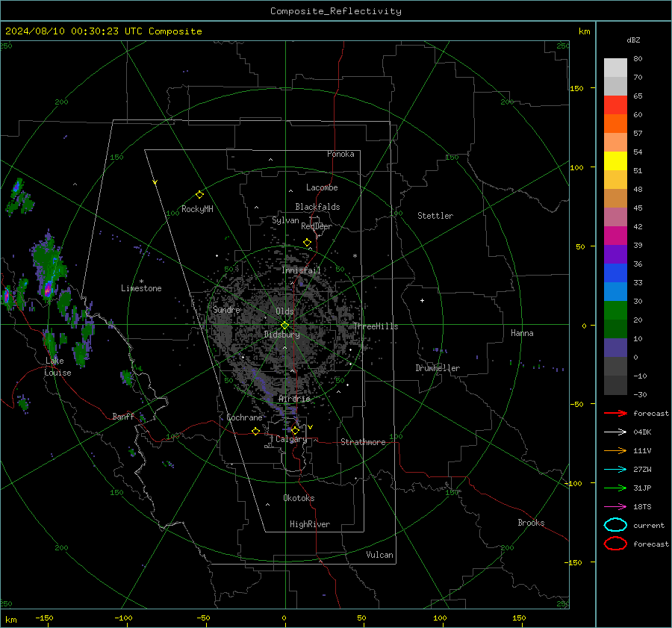Click the red 60–65 dBZ color swatch
This screenshot has width=672, height=628.
[x=615, y=105]
